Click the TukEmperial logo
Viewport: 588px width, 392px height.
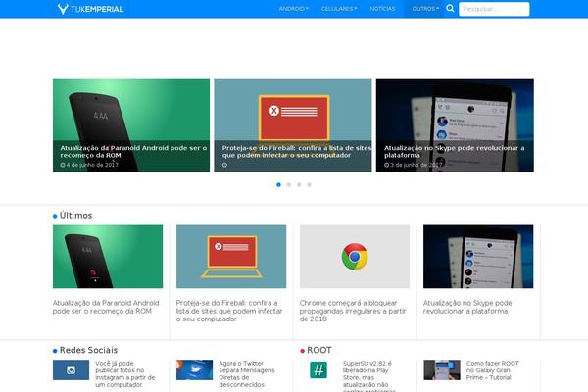click(x=90, y=9)
